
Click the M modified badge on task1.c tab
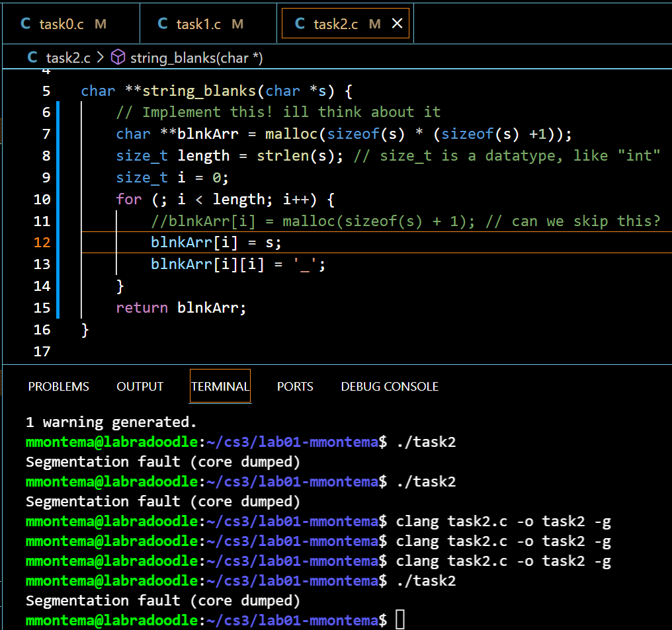237,24
